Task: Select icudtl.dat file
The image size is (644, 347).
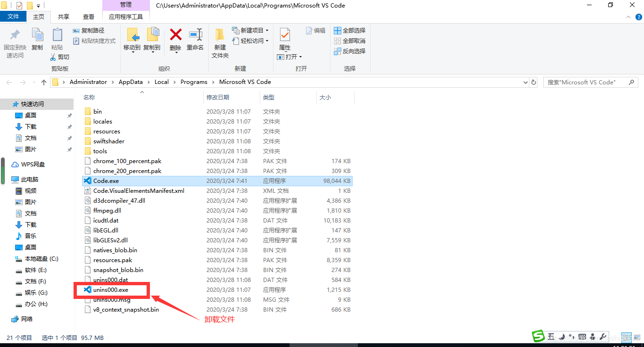Action: (106, 221)
